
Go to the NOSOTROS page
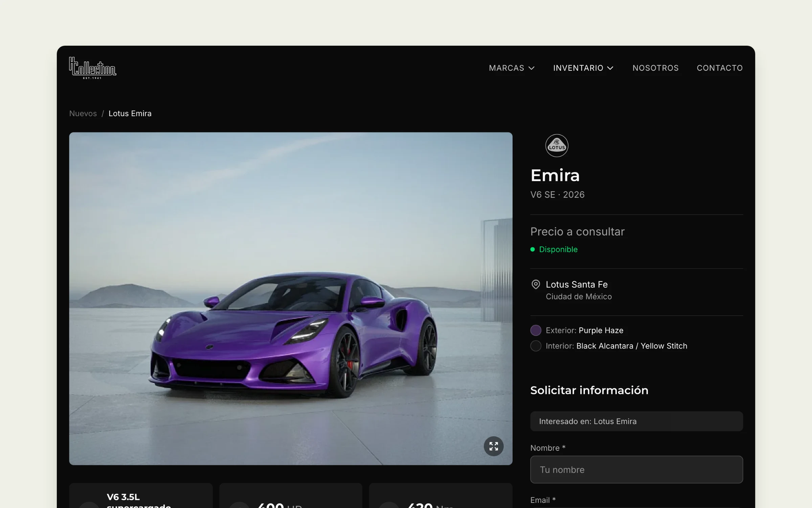click(655, 68)
